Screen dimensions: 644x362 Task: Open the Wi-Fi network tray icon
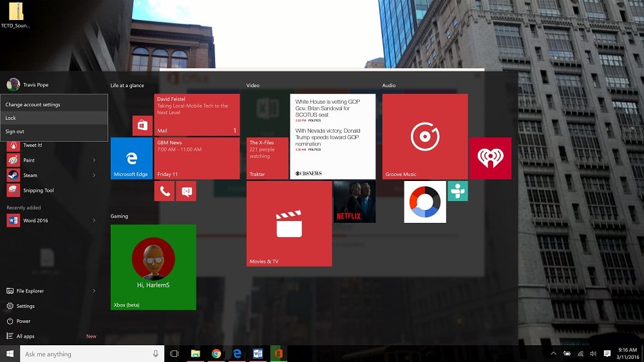pyautogui.click(x=580, y=354)
